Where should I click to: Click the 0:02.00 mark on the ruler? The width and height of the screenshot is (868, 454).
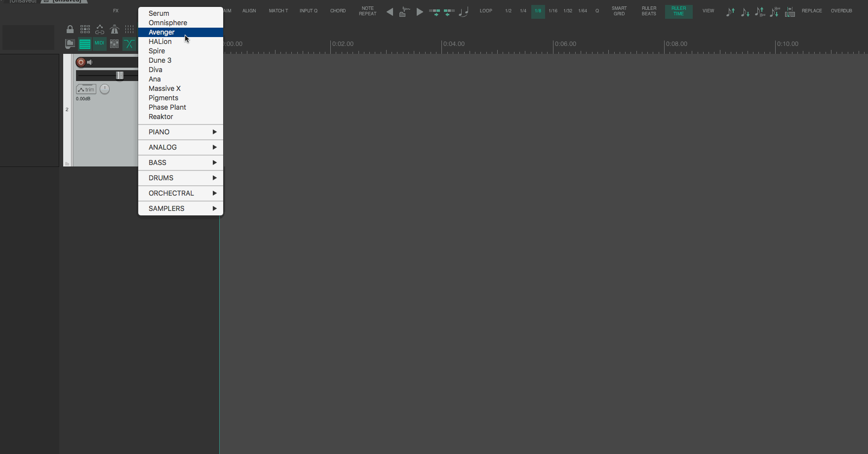[343, 44]
